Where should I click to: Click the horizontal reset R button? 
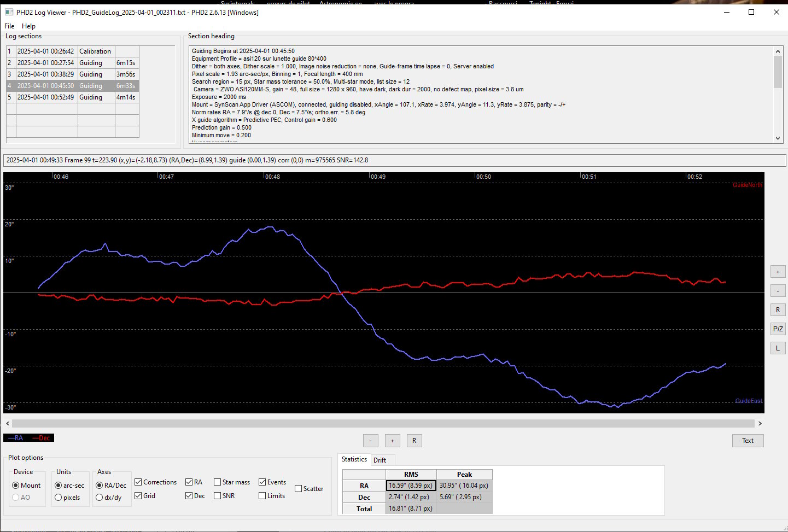(414, 441)
